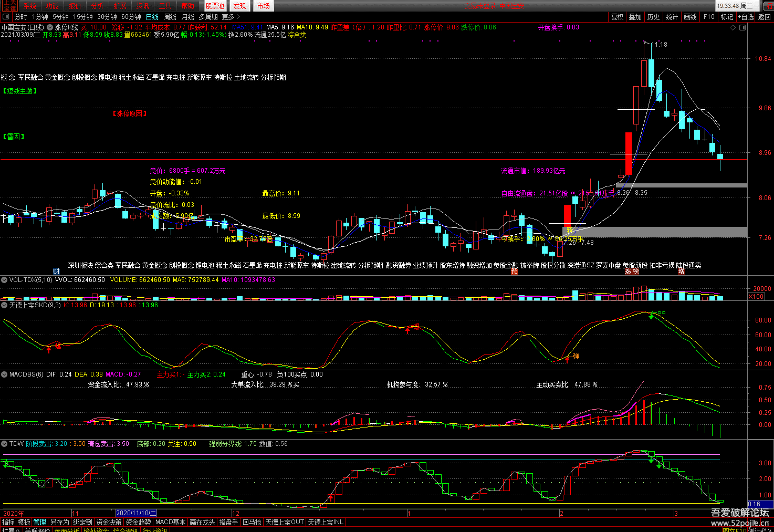
Task: Click the 增 marker below the candles
Action: coord(681,272)
